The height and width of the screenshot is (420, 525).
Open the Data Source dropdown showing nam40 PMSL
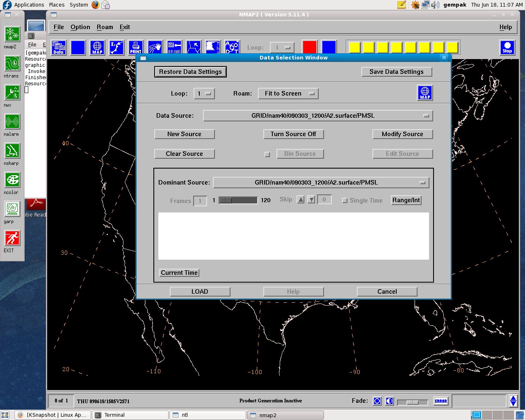(318, 116)
